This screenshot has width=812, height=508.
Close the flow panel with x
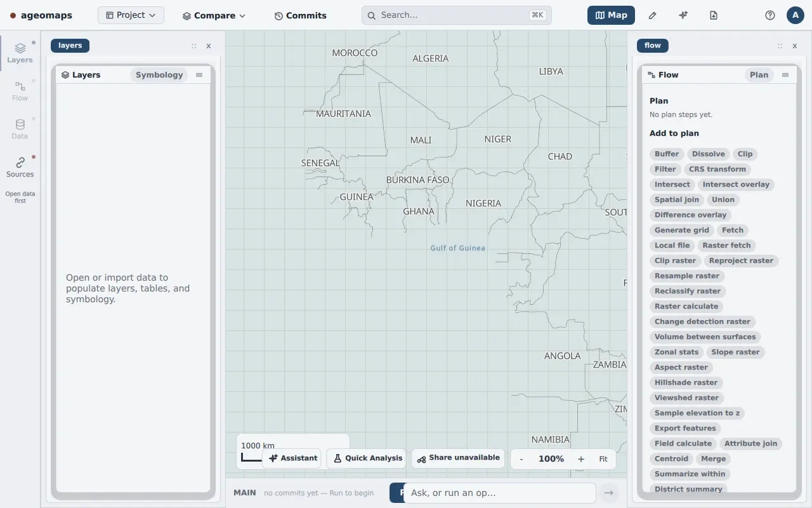[794, 46]
